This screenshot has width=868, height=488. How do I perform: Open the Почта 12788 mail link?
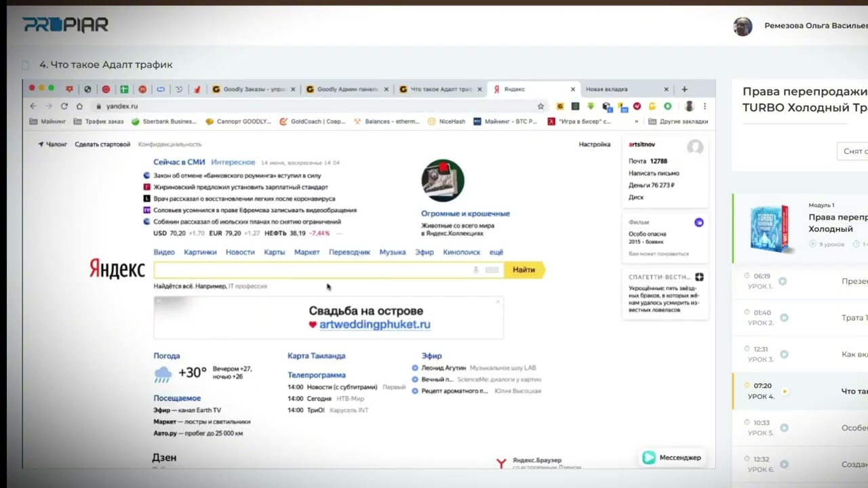click(x=648, y=161)
